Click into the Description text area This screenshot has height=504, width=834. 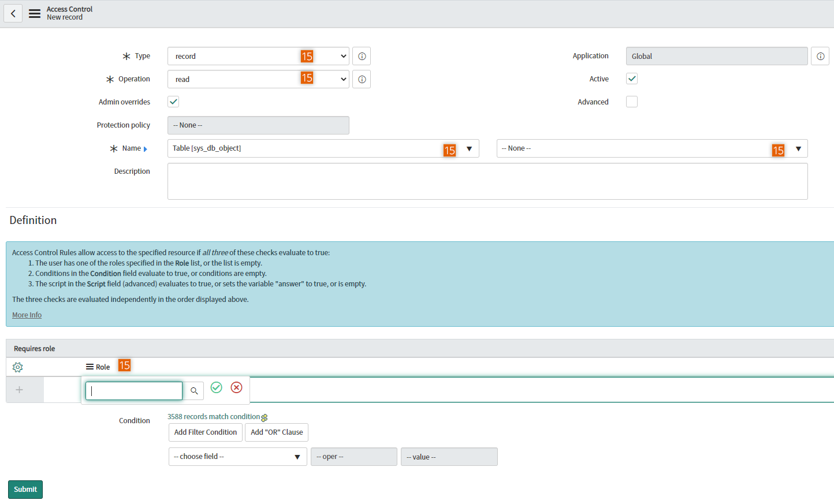[487, 181]
